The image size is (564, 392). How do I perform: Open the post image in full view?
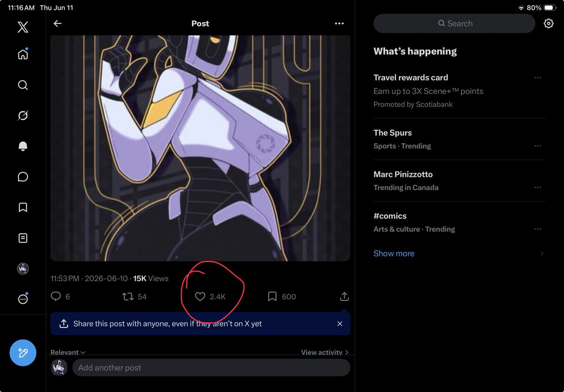pyautogui.click(x=200, y=148)
